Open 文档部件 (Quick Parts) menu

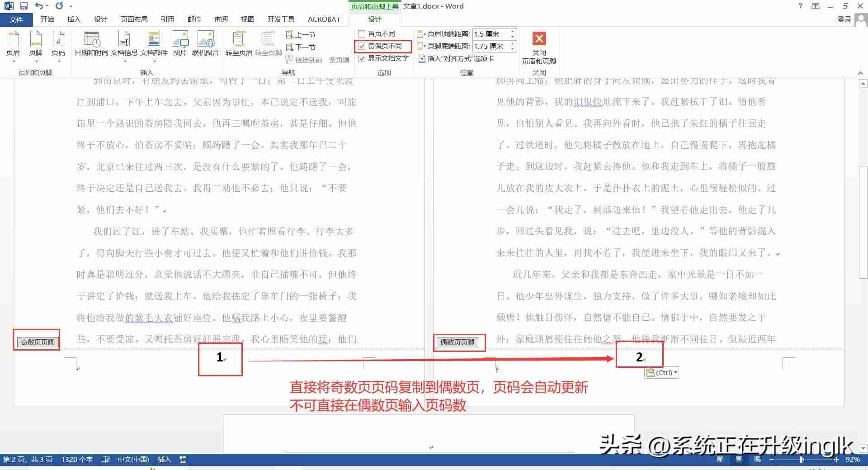click(x=154, y=46)
